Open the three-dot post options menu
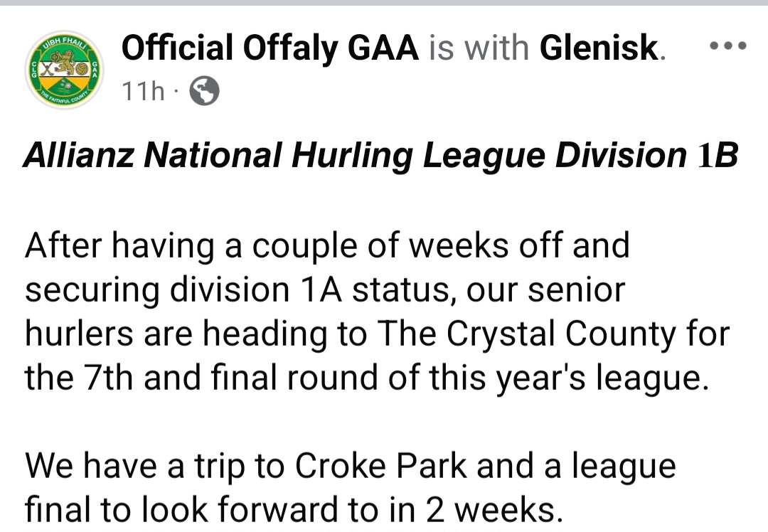 coord(728,47)
